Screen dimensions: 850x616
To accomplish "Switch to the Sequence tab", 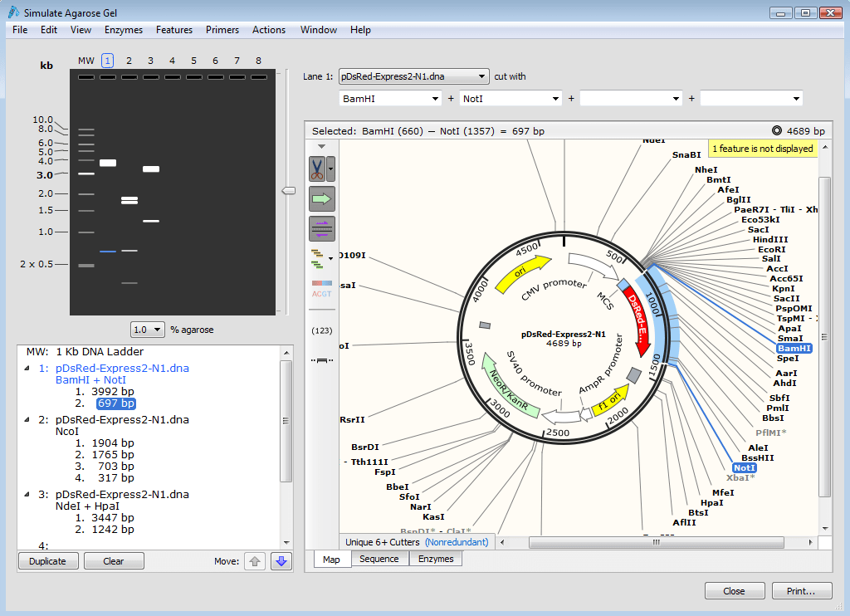I will [379, 559].
